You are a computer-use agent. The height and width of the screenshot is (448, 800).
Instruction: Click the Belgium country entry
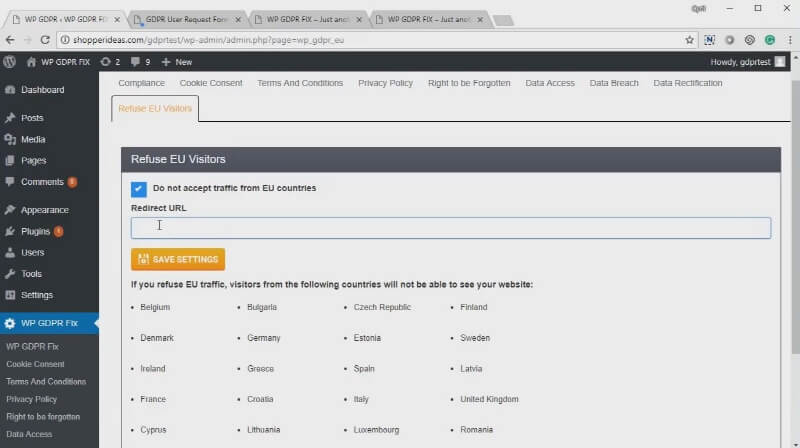155,307
